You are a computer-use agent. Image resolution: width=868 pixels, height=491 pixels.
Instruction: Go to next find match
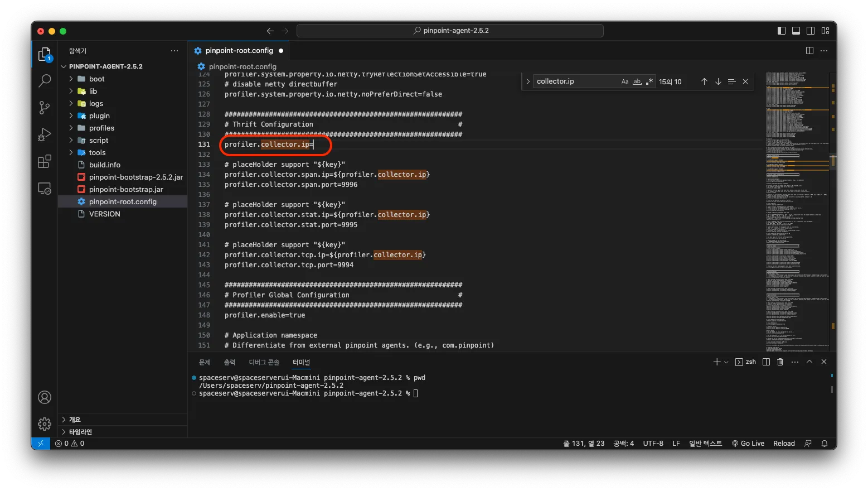(718, 81)
